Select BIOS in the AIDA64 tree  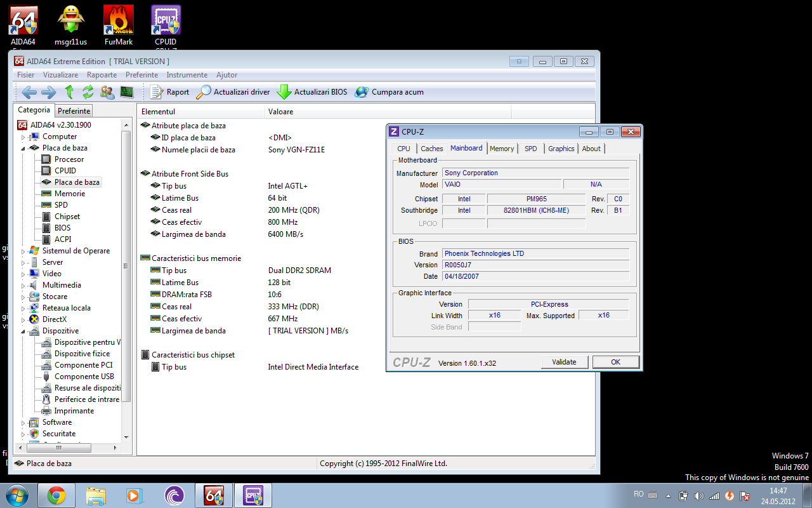pos(62,228)
